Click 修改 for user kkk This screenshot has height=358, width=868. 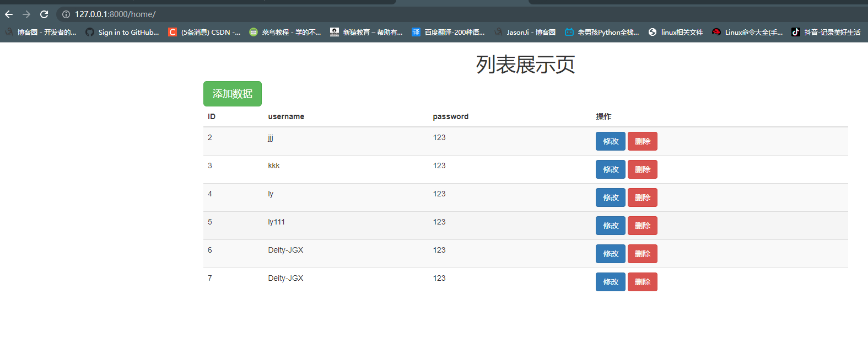(x=611, y=169)
